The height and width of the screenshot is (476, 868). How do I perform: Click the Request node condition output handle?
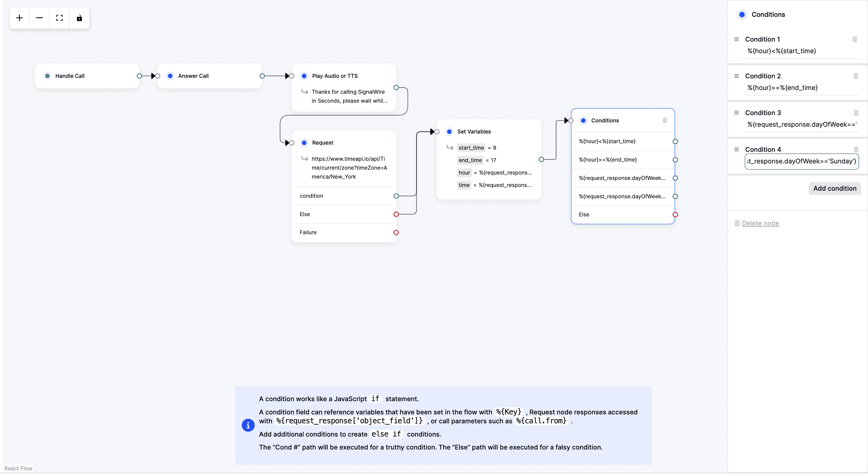[396, 196]
